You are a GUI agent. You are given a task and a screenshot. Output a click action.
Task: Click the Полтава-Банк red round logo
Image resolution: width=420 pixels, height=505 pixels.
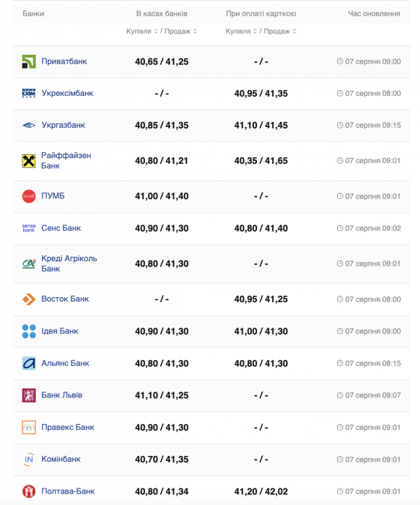(x=29, y=491)
